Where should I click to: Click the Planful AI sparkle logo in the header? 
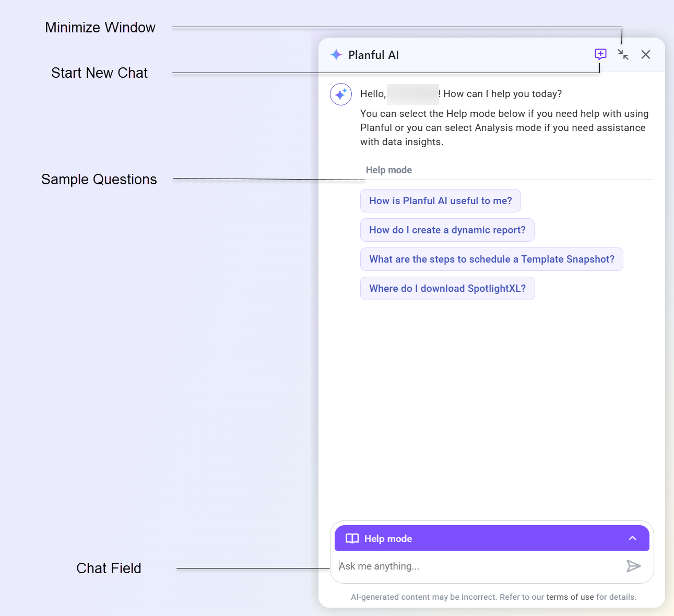click(x=336, y=54)
